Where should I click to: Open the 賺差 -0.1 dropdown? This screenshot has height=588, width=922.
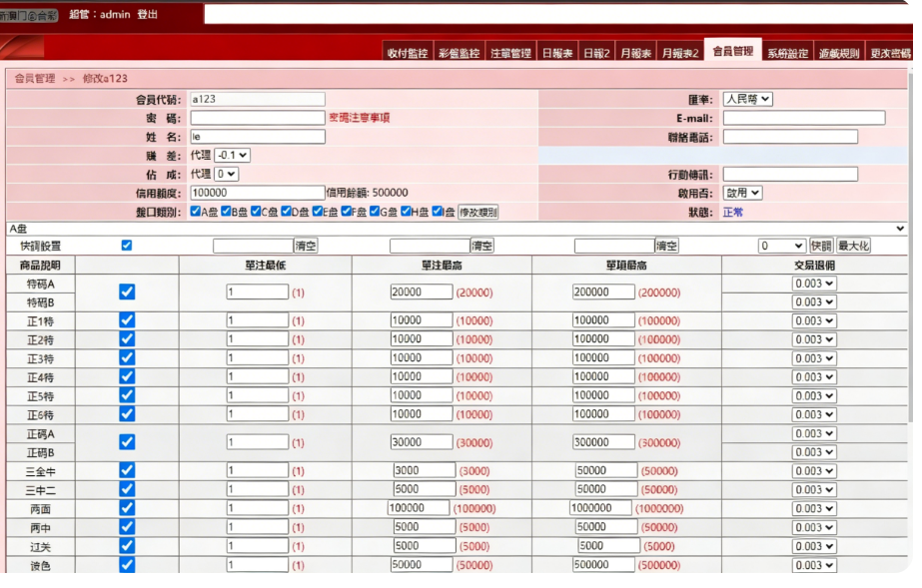point(232,156)
